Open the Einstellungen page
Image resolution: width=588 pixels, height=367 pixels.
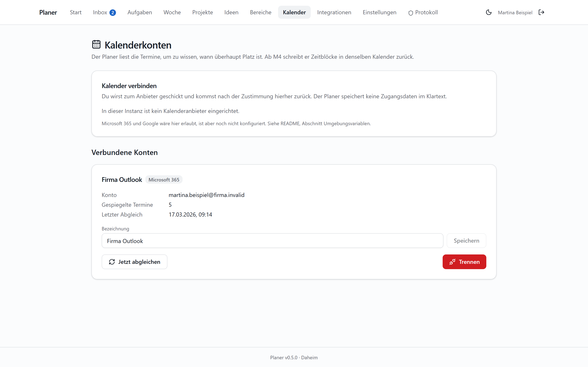[379, 12]
